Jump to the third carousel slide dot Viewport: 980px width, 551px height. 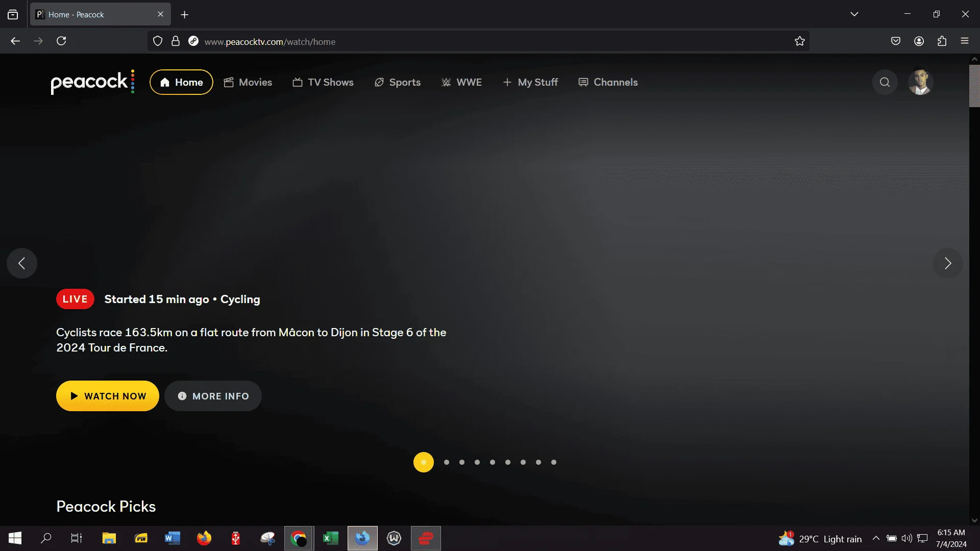coord(462,462)
